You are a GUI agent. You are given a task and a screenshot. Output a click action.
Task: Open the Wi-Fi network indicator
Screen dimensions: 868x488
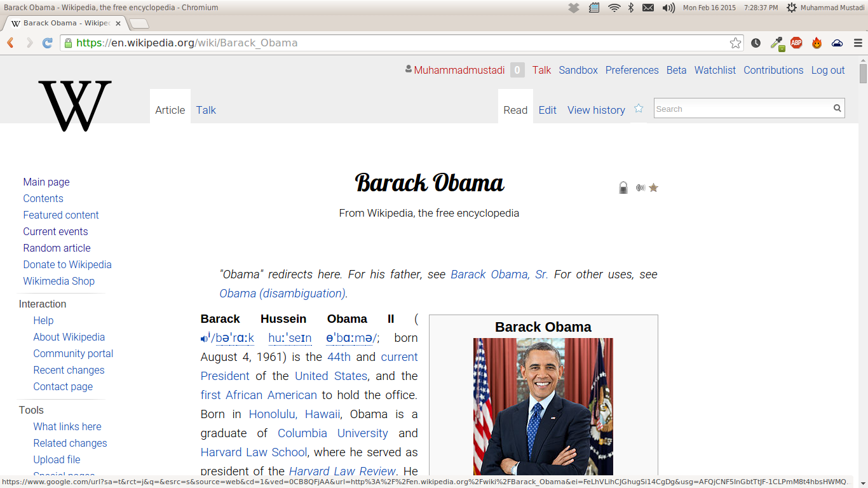coord(614,8)
